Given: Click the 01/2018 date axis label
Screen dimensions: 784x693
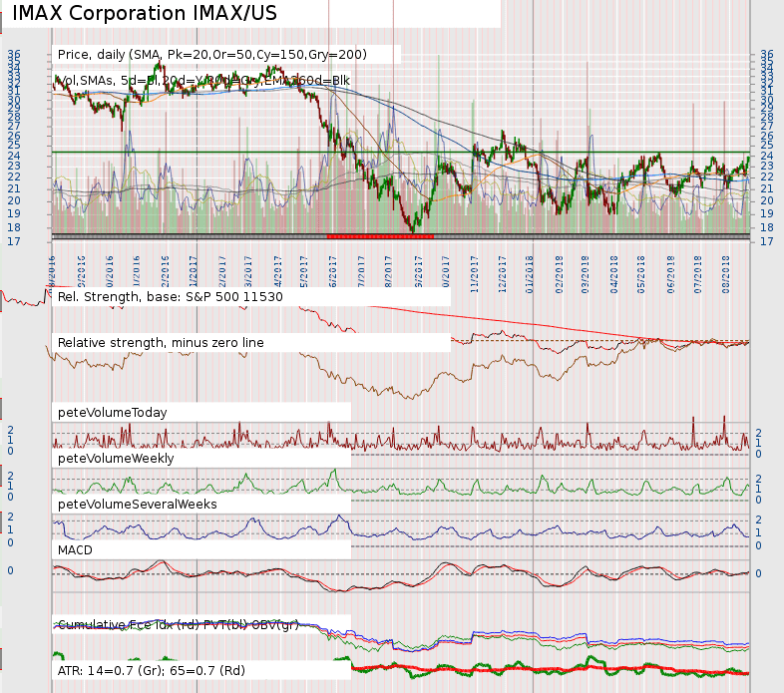Looking at the screenshot, I should tap(530, 274).
